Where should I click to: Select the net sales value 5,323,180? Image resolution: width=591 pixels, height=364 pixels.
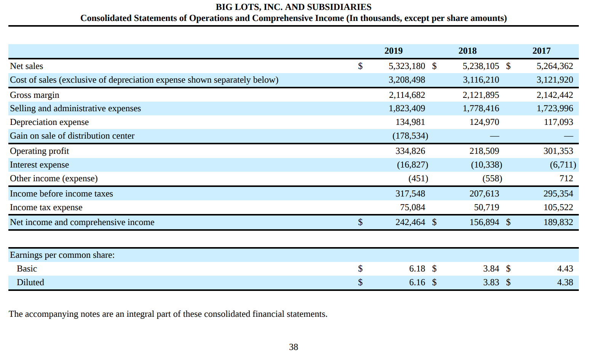407,66
